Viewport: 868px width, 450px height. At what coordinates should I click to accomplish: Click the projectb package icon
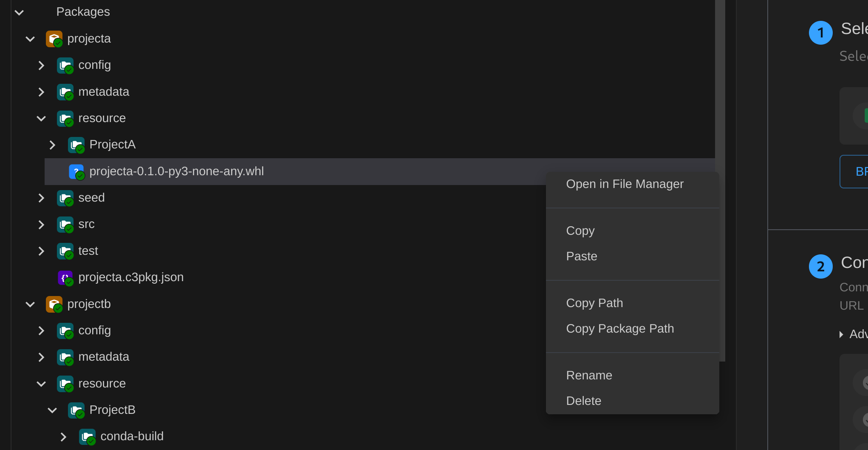pos(54,304)
